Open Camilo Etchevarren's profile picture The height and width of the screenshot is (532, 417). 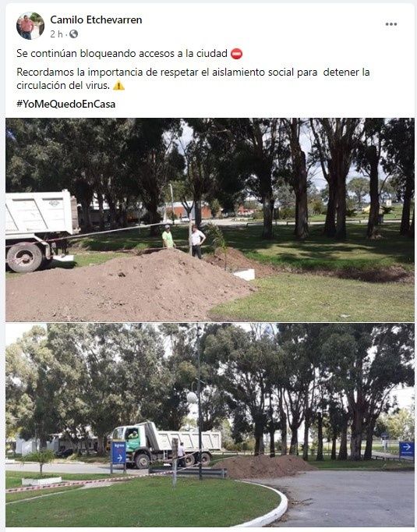tap(30, 26)
